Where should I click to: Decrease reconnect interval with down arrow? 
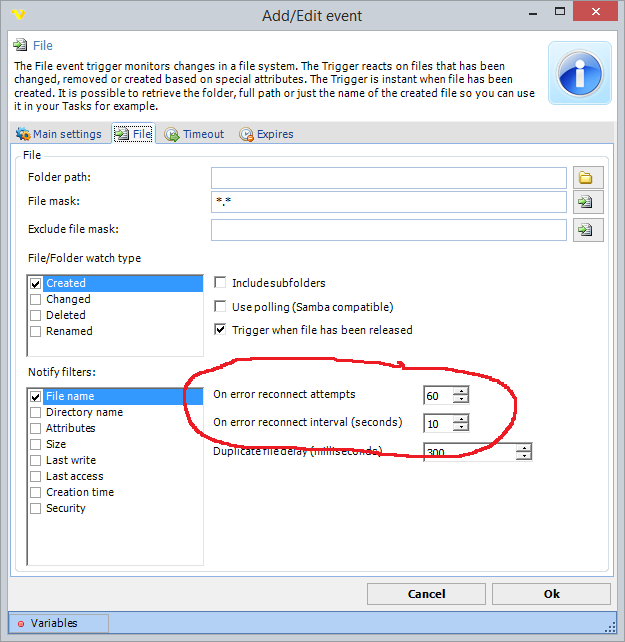460,427
